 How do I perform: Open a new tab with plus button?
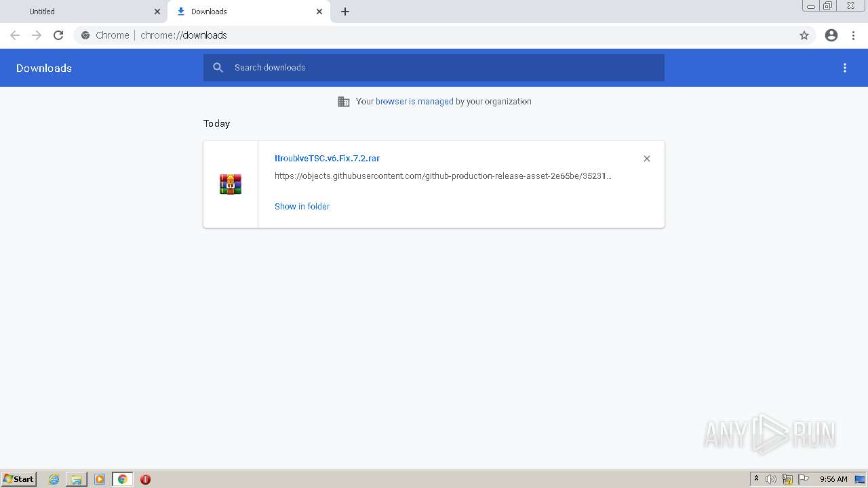pos(345,12)
